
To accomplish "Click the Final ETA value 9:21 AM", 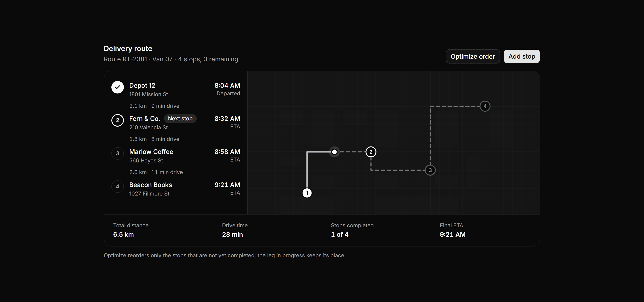I will coord(453,234).
